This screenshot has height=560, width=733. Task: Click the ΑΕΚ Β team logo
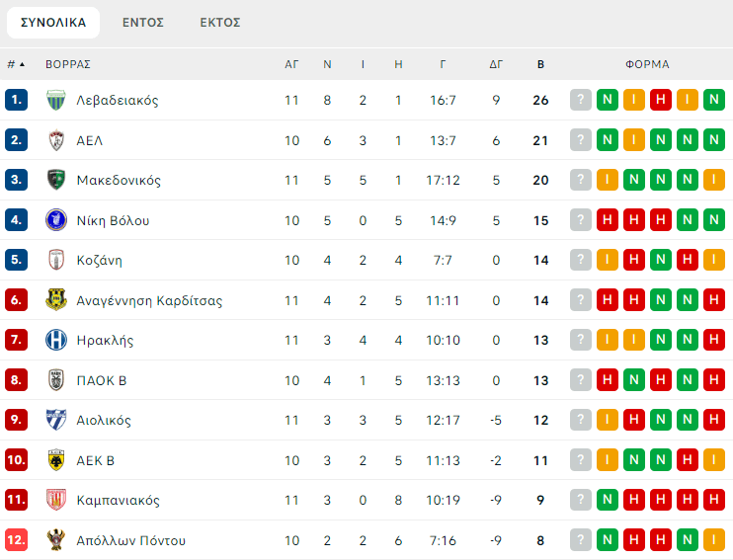56,460
